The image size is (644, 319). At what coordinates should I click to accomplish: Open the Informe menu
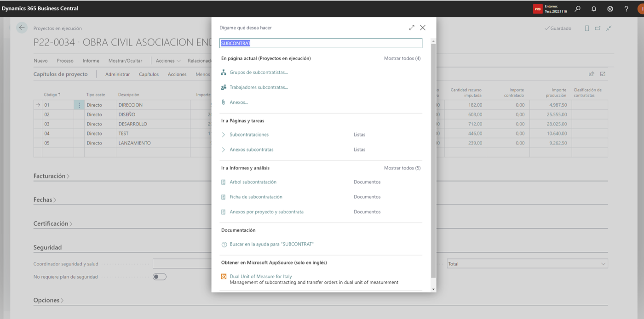(91, 61)
